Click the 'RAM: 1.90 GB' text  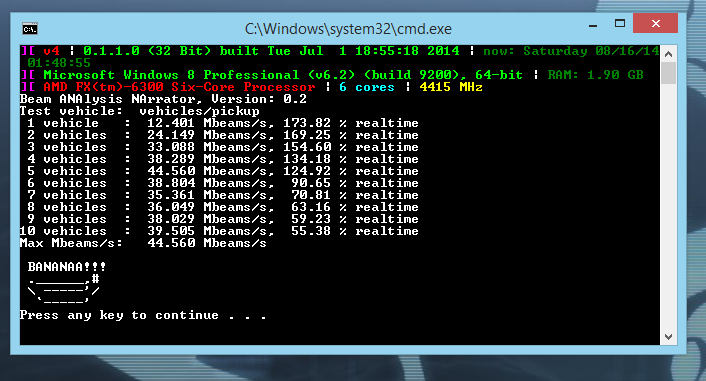pyautogui.click(x=595, y=75)
